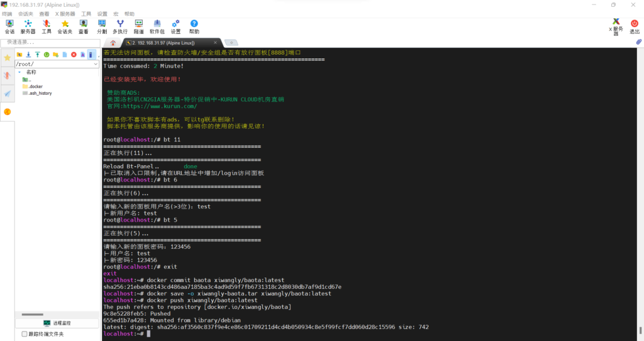
Task: Click into the 快速连接 quick connect field
Action: click(x=50, y=42)
